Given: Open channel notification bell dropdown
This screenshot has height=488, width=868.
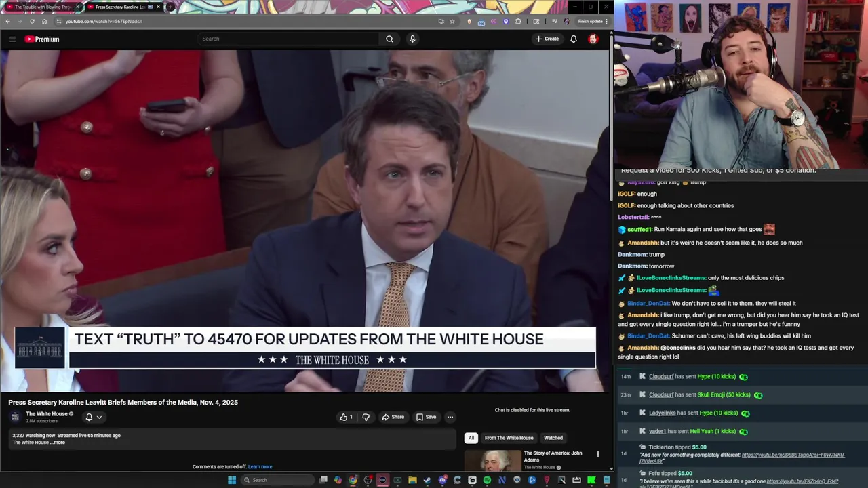Looking at the screenshot, I should [x=94, y=417].
